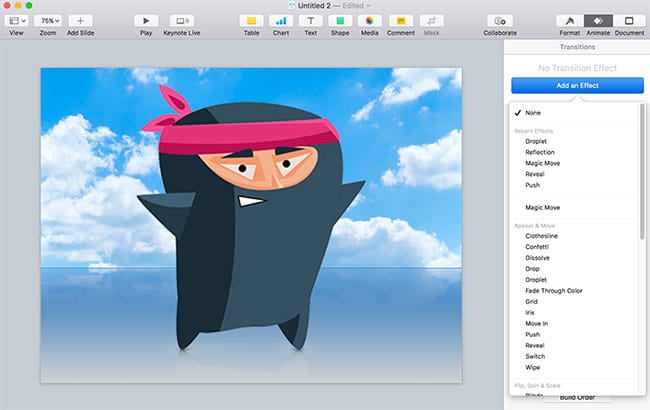This screenshot has height=410, width=650.
Task: Toggle the Animate inspector
Action: point(598,21)
